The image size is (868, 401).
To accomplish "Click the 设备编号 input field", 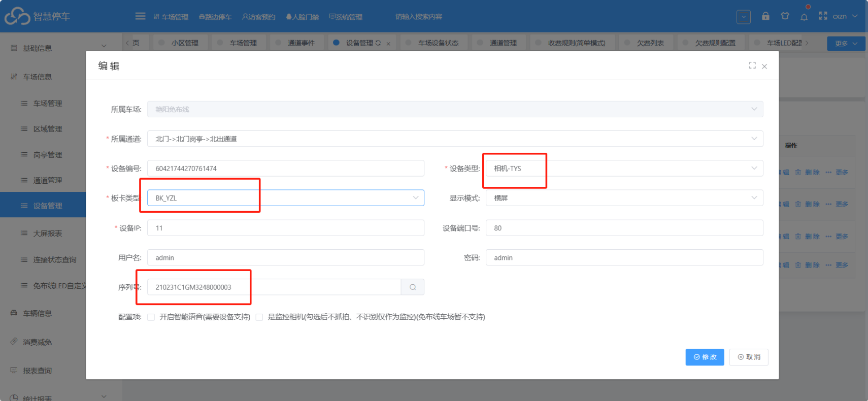I will point(286,169).
